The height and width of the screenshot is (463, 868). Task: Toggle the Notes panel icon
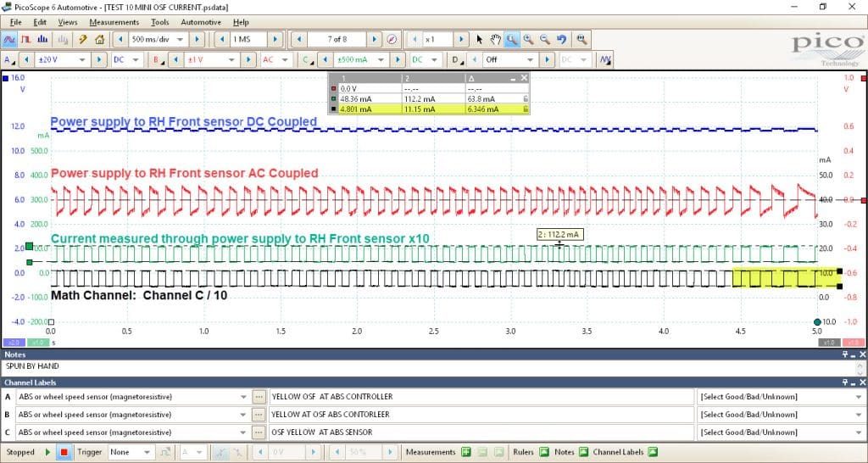[583, 452]
